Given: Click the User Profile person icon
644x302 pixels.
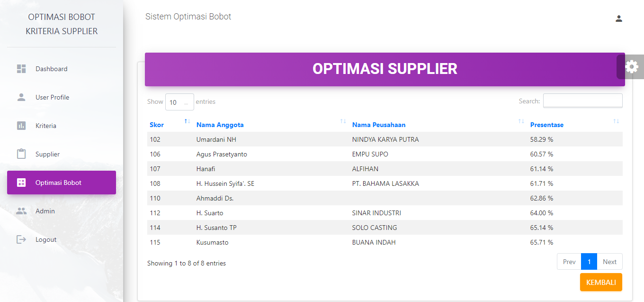Looking at the screenshot, I should (21, 97).
